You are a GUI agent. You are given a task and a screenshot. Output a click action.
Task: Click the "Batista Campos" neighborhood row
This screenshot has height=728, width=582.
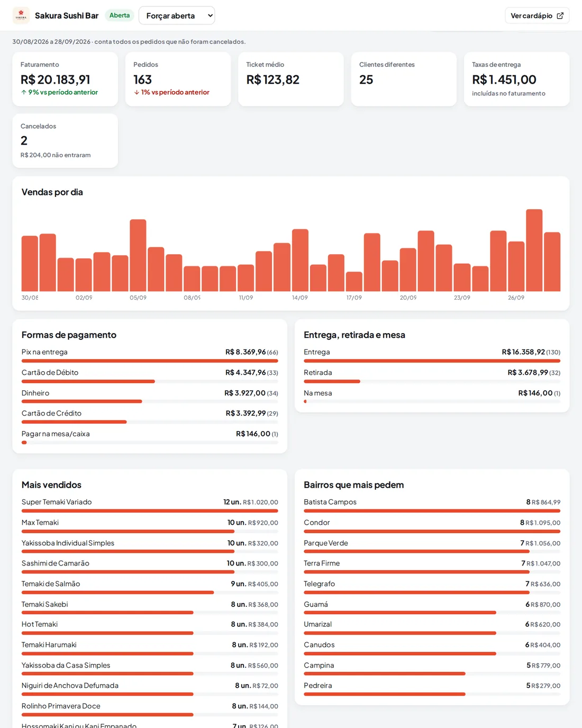tap(432, 505)
